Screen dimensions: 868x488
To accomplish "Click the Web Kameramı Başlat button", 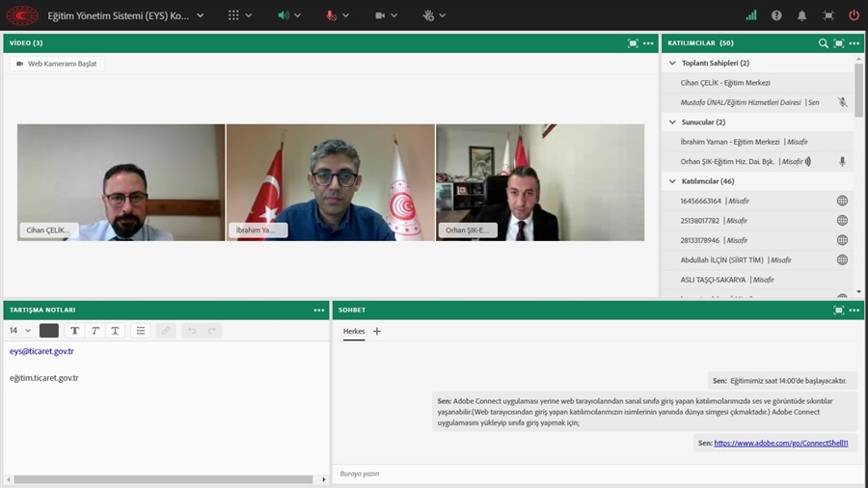I will 58,64.
